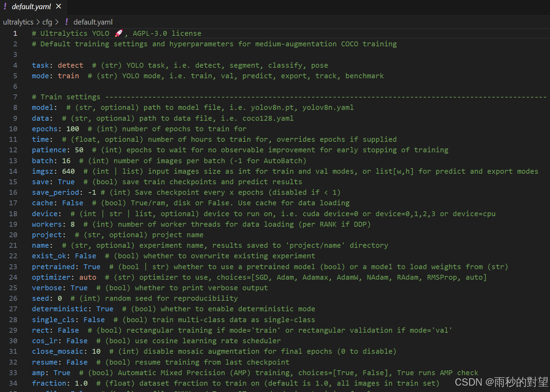Click the 'model' key on line 8
The height and width of the screenshot is (392, 550).
(x=42, y=107)
